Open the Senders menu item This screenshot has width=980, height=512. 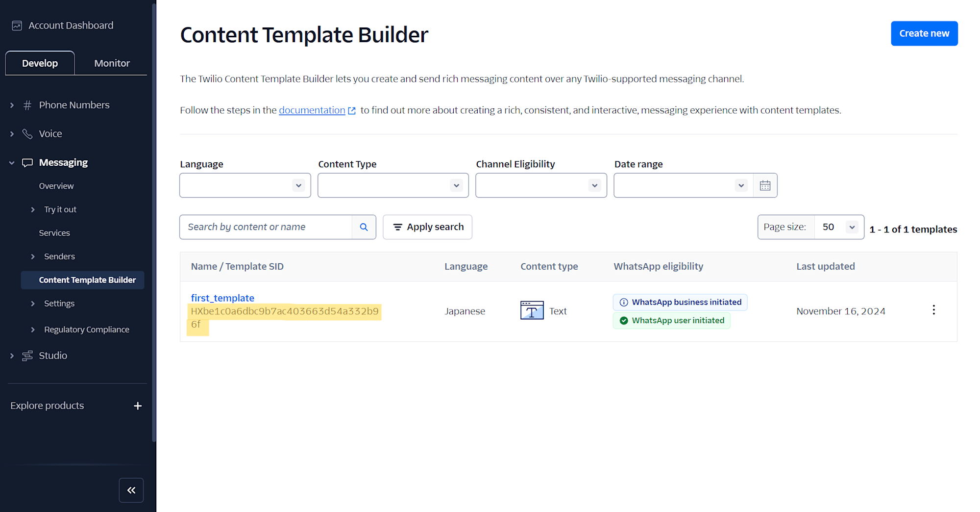[59, 256]
